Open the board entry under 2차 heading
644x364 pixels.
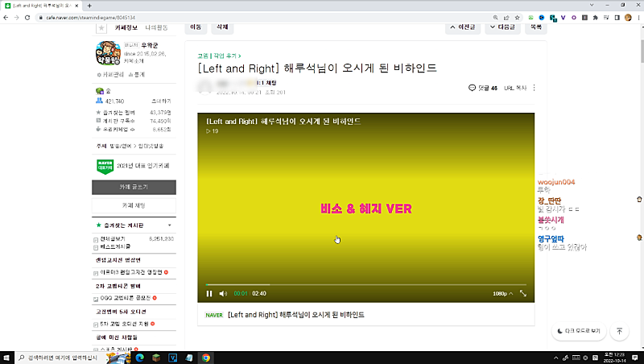[126, 298]
